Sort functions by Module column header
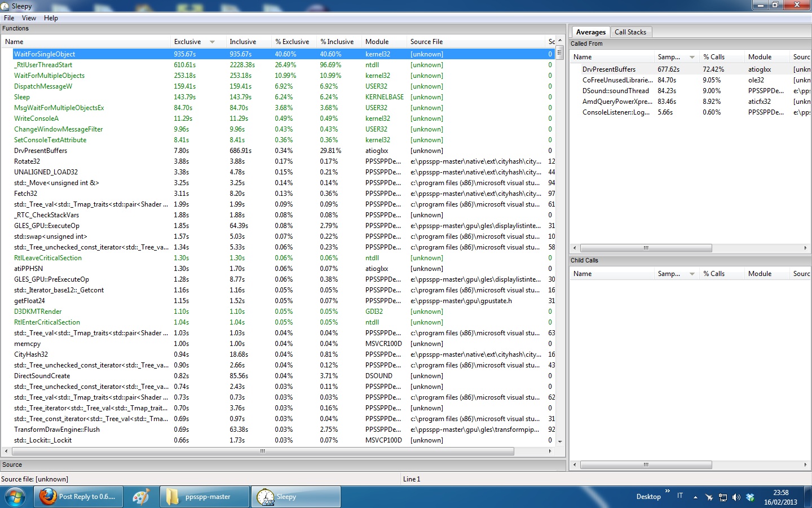812x508 pixels. tap(377, 42)
